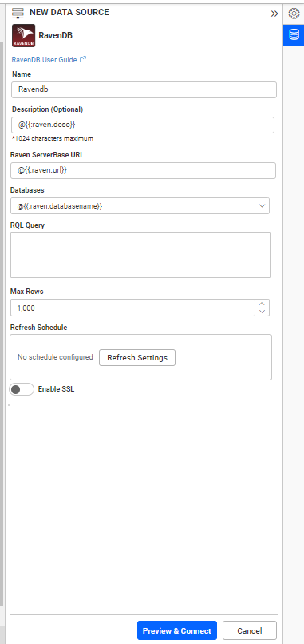Click the 'Refresh Schedule' label
Screen dimensions: 304x644
38,328
